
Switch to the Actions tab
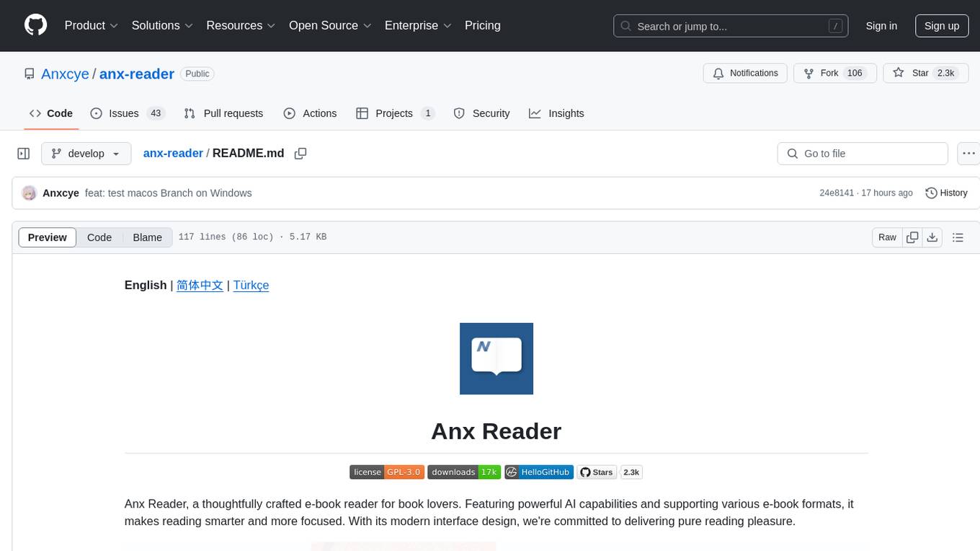(x=310, y=113)
